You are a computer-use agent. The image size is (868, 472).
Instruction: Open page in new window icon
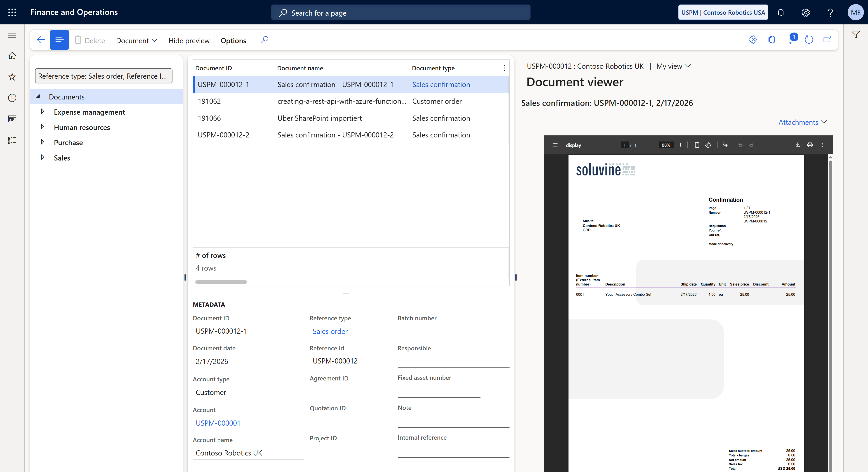tap(827, 40)
